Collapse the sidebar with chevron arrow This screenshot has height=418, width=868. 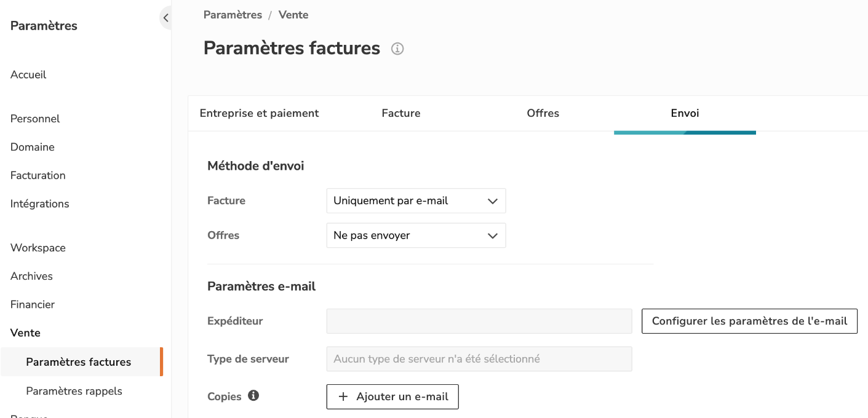click(x=165, y=18)
